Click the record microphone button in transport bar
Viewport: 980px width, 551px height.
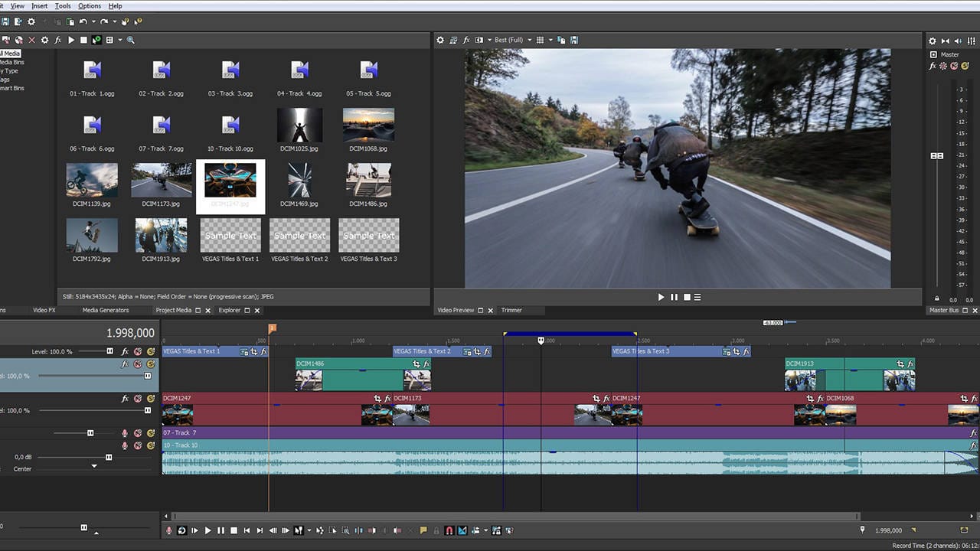pyautogui.click(x=169, y=530)
